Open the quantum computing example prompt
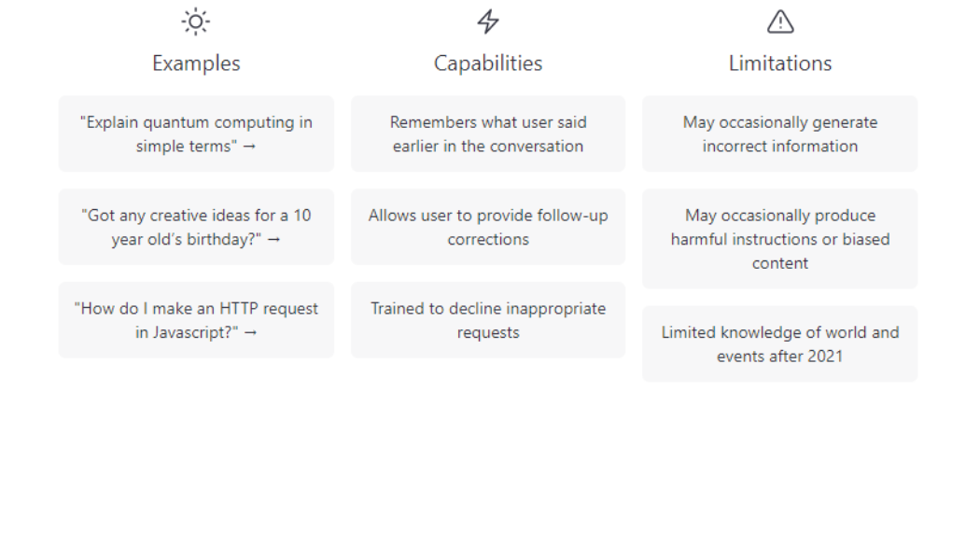The height and width of the screenshot is (560, 980). point(196,133)
